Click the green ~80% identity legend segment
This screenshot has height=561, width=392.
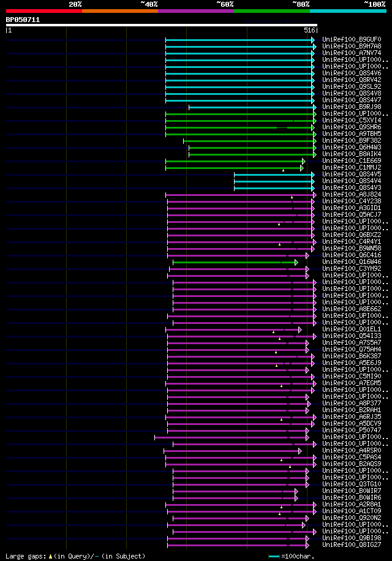coord(272,11)
